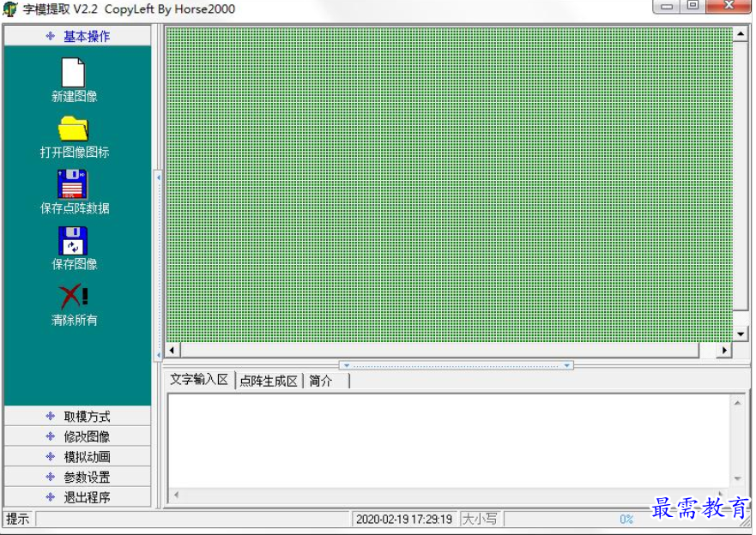Screen dimensions: 756x535
Task: Minimize the 字模提取 window
Action: tap(667, 6)
